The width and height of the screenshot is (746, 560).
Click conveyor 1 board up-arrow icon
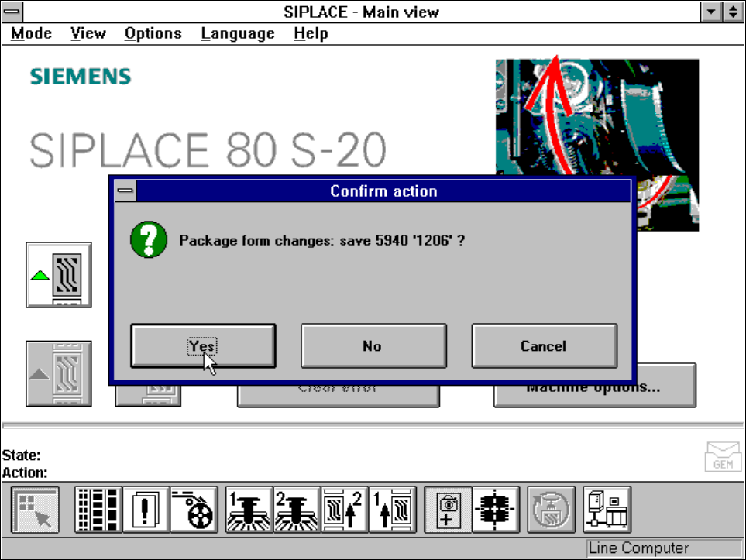coord(393,510)
